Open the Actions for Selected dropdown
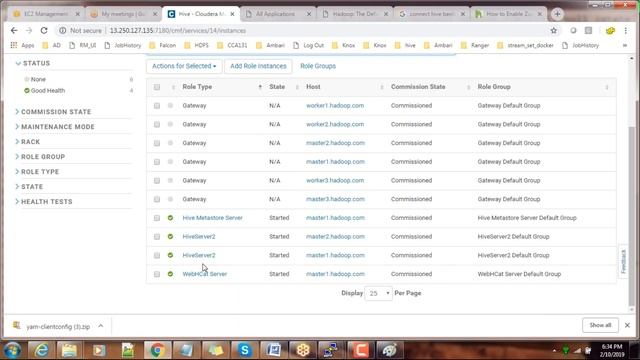640x360 pixels. (184, 66)
